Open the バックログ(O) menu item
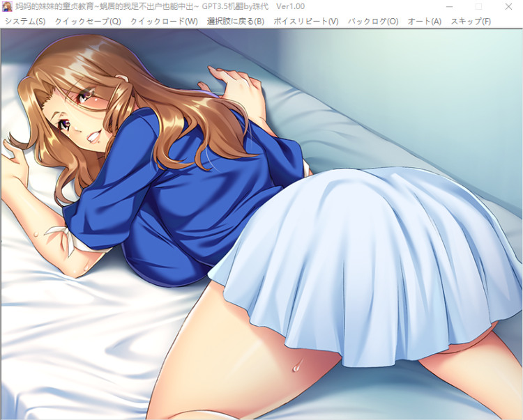The image size is (523, 420). [x=373, y=22]
